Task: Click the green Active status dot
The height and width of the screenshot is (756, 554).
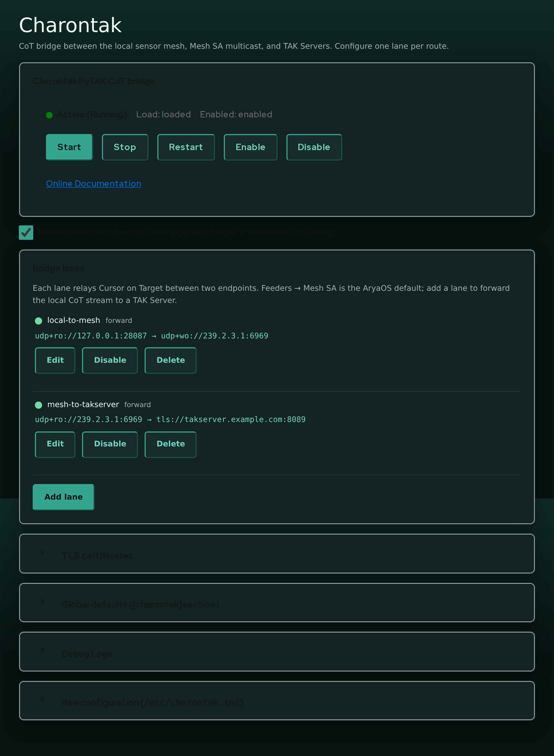Action: [x=49, y=115]
